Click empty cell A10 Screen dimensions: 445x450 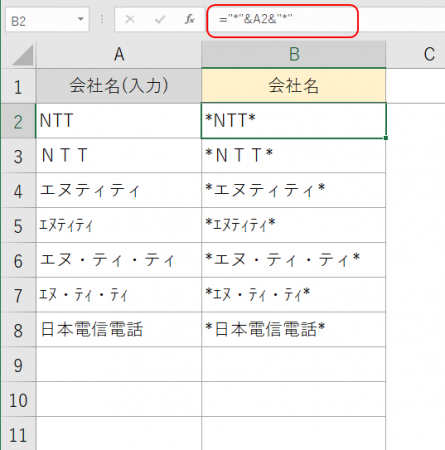coord(119,399)
